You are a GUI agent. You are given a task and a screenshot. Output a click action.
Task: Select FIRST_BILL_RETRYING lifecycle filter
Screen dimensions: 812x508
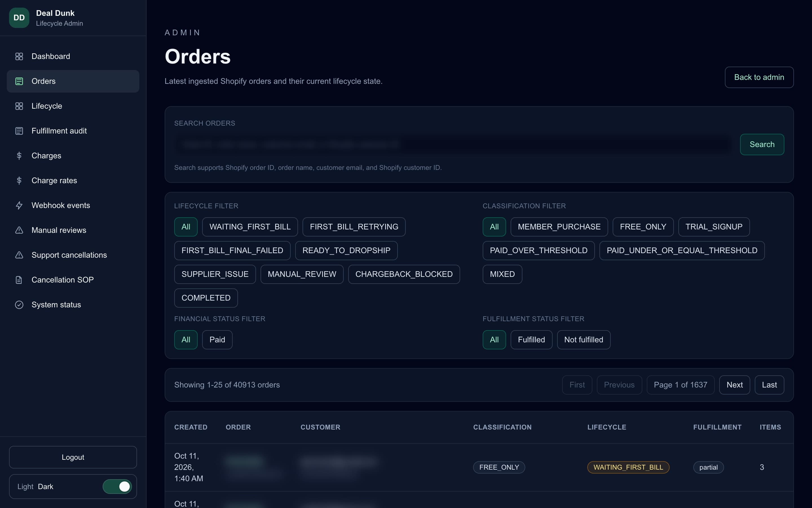click(354, 227)
